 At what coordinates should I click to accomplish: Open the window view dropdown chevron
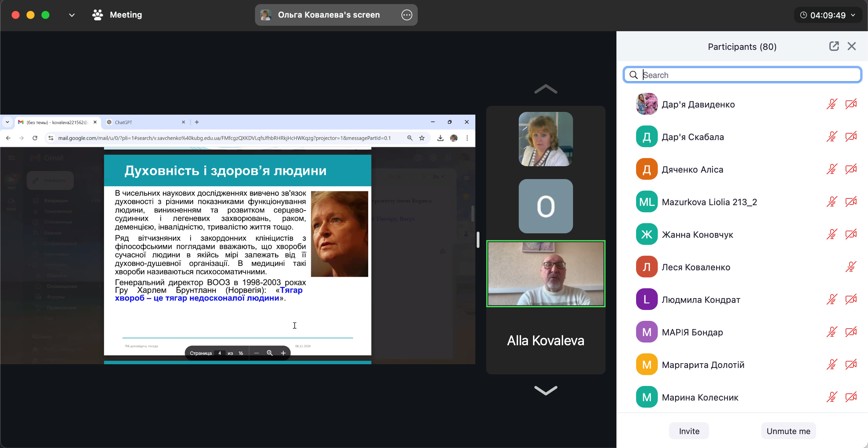72,15
